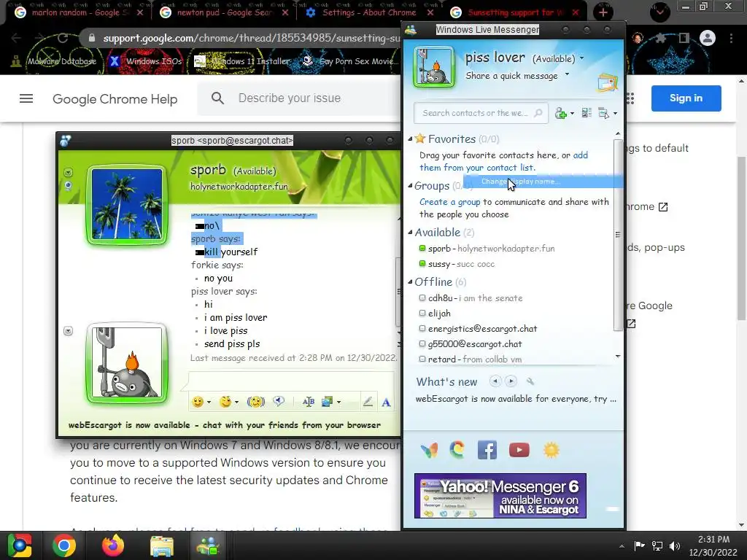Viewport: 747px width, 560px height.
Task: Click the What's new settings wrench
Action: pos(530,381)
